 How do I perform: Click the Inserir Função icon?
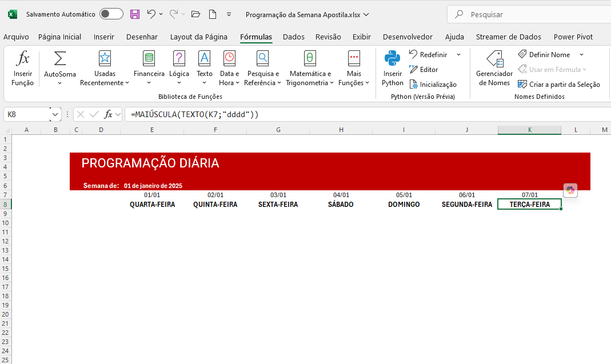[x=22, y=67]
